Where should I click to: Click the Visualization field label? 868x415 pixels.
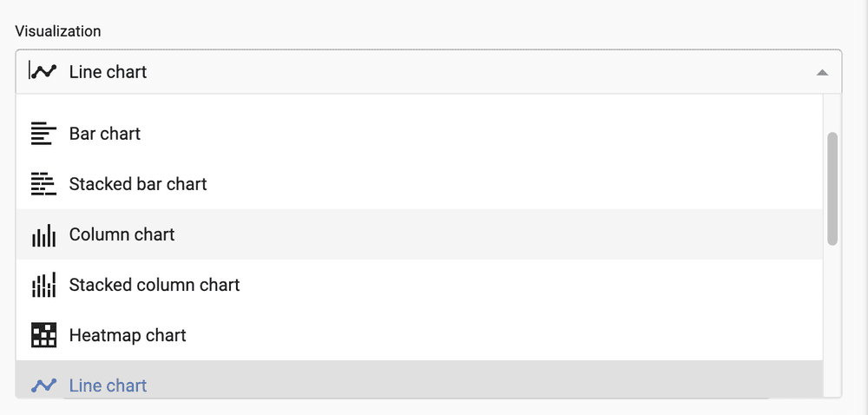(x=58, y=31)
